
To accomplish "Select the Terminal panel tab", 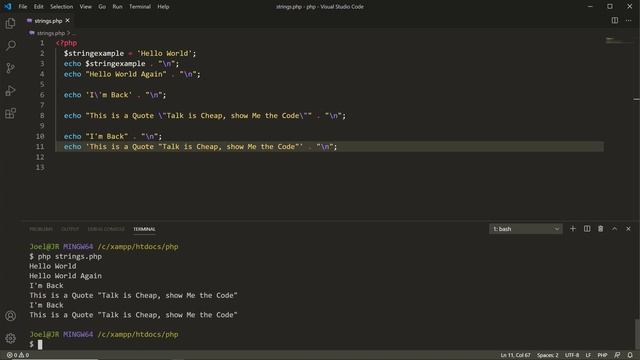I will click(144, 229).
